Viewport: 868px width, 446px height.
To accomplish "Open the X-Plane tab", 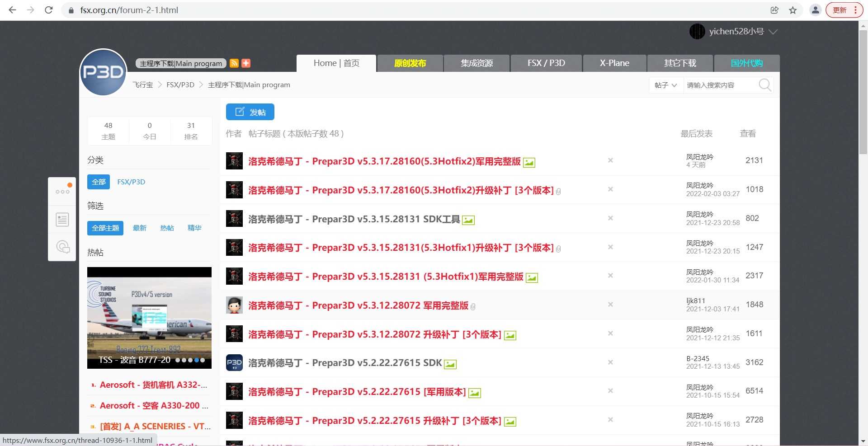I will [614, 63].
